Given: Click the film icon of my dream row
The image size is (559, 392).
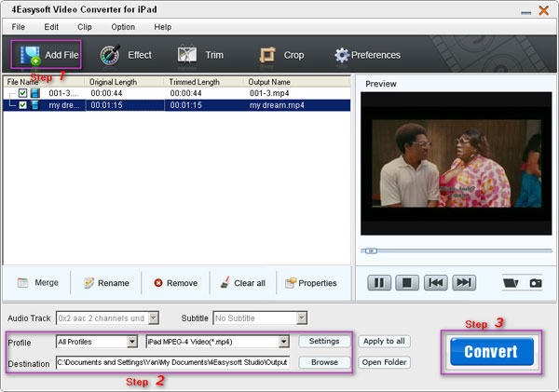Looking at the screenshot, I should (x=35, y=105).
